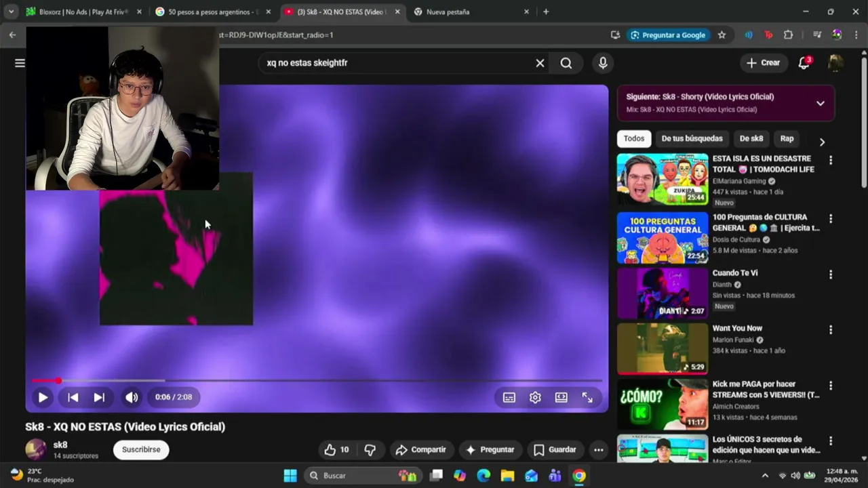Show hidden system tray icons

pos(765,476)
